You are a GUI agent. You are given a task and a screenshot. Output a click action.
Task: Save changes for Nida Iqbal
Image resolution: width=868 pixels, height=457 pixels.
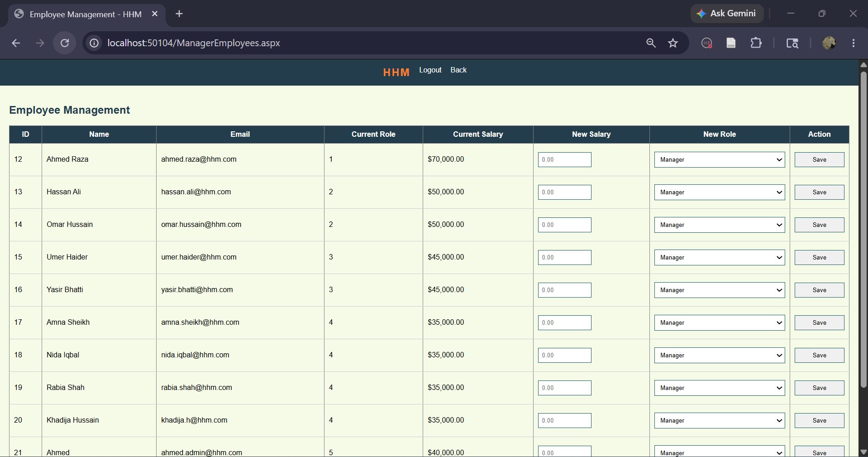tap(819, 355)
